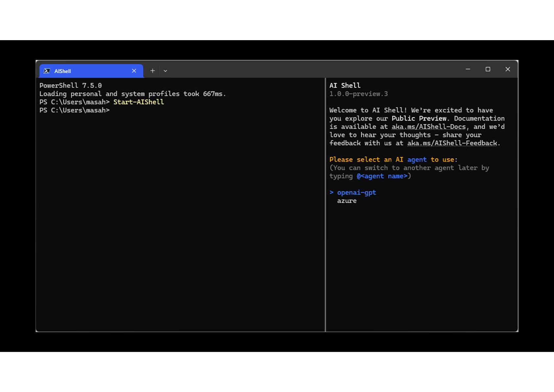Click the 'Public Preview' bold text
This screenshot has width=554, height=392.
[419, 118]
